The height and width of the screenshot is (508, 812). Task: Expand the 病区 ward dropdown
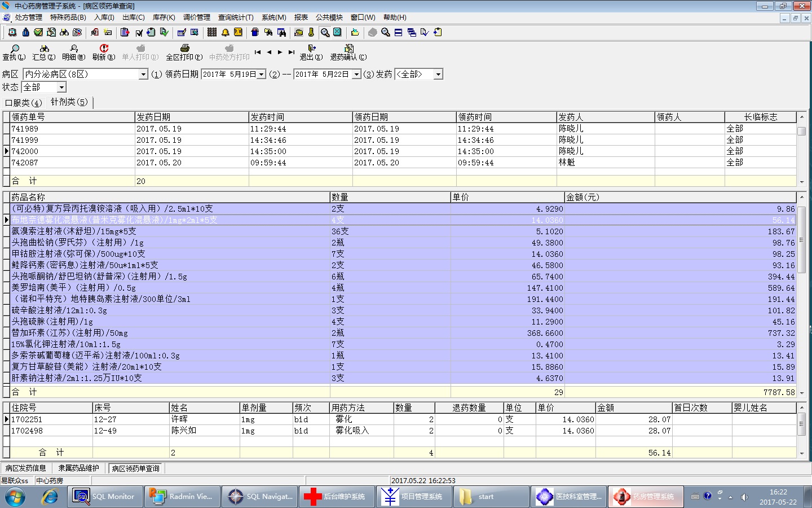click(143, 75)
